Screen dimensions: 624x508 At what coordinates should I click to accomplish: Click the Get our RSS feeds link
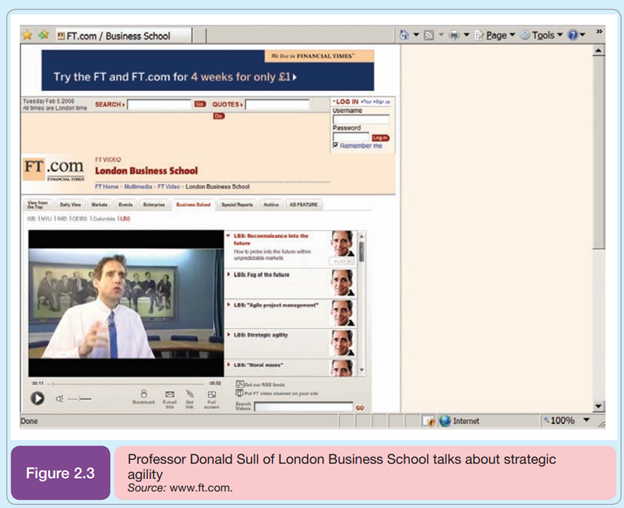click(260, 384)
